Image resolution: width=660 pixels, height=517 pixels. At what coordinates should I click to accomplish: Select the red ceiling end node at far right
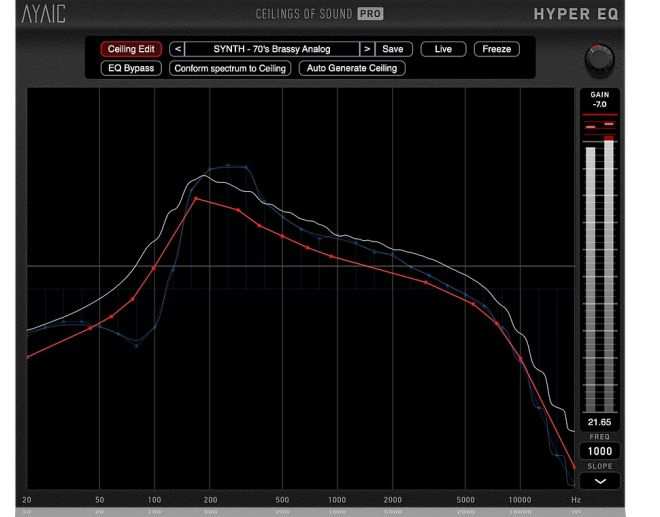tap(574, 466)
